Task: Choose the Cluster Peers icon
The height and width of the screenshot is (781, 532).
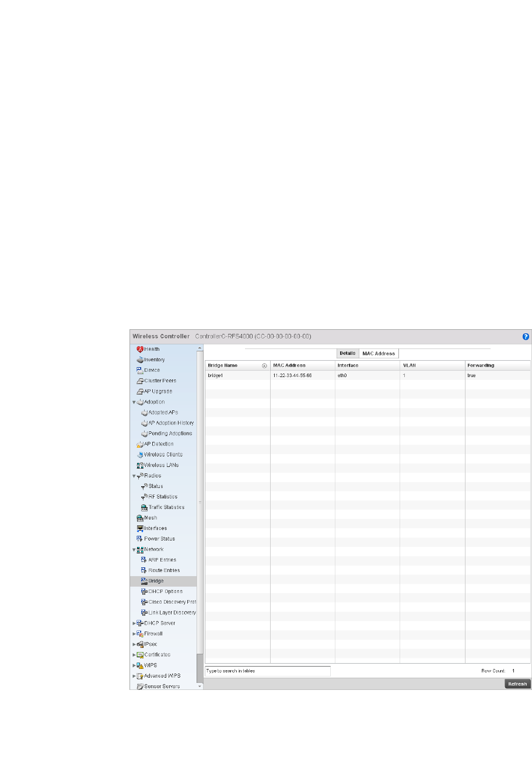Action: coord(140,381)
